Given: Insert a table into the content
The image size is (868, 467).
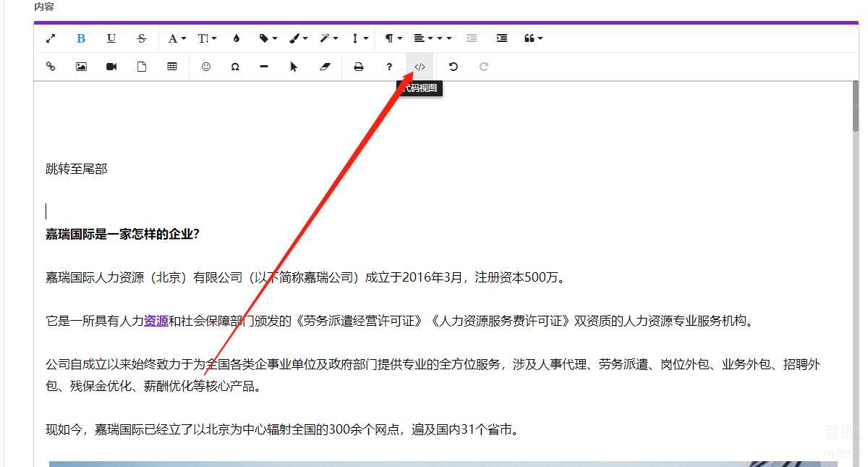Looking at the screenshot, I should (172, 67).
